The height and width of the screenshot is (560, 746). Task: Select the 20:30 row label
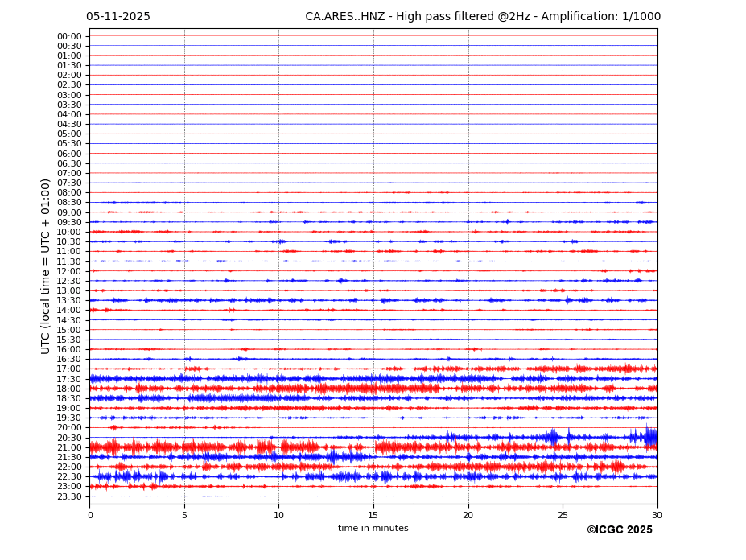pos(69,438)
